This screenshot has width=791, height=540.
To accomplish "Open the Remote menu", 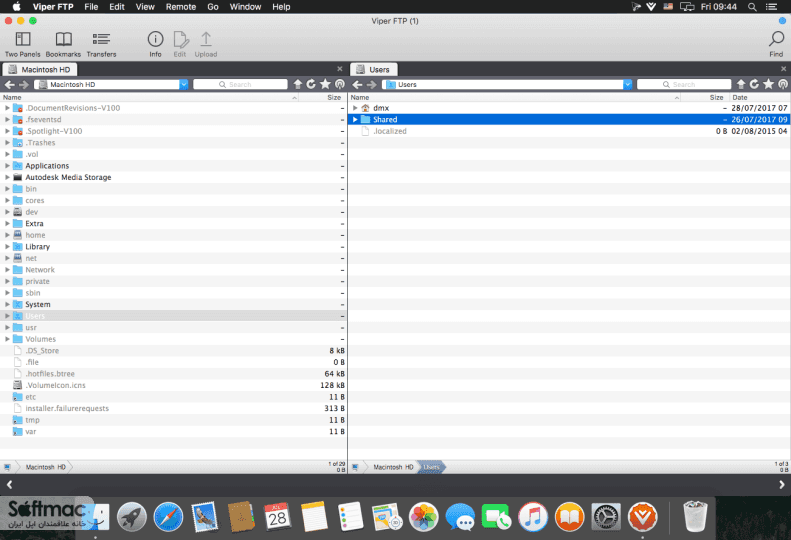I will 181,7.
